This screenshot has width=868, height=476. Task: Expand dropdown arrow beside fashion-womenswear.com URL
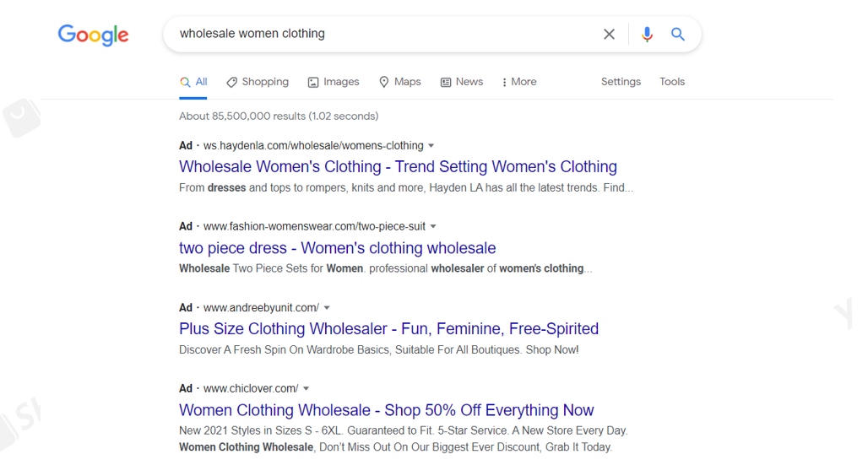(x=434, y=227)
